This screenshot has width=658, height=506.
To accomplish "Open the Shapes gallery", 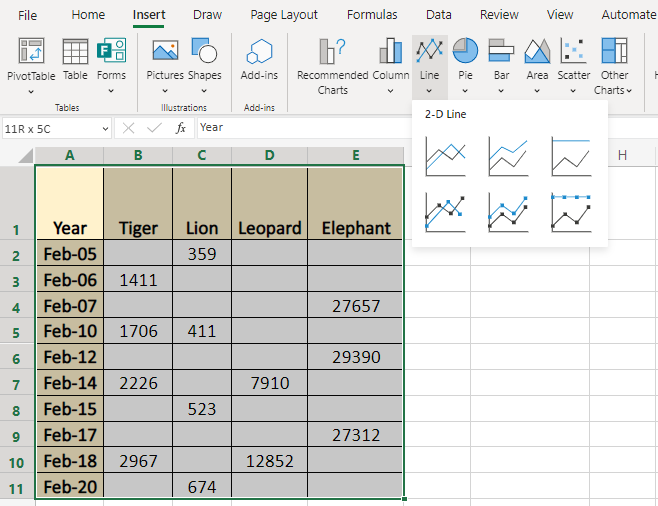I will (x=204, y=60).
